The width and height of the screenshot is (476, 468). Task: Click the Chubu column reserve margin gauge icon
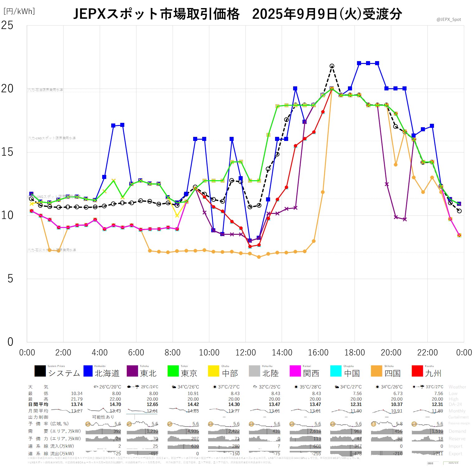211,424
